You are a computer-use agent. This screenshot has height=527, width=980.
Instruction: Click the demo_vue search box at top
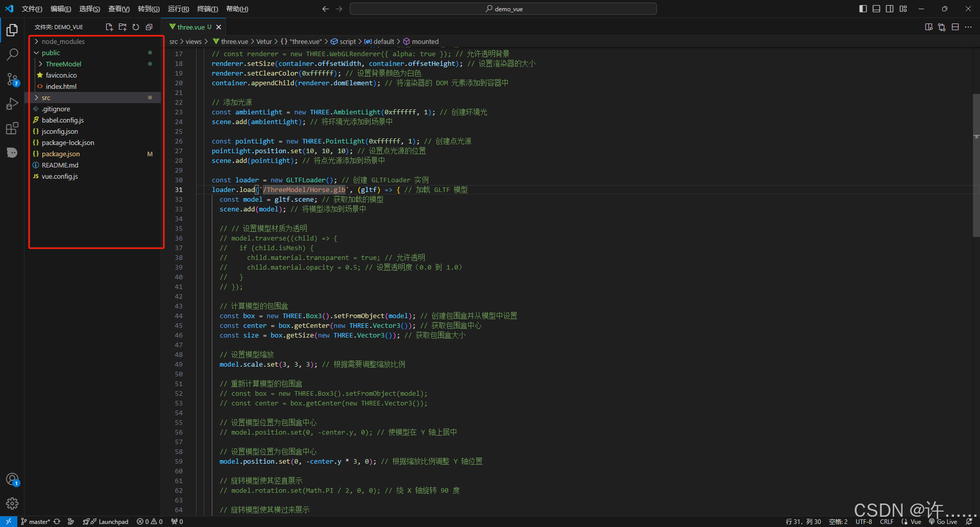503,9
